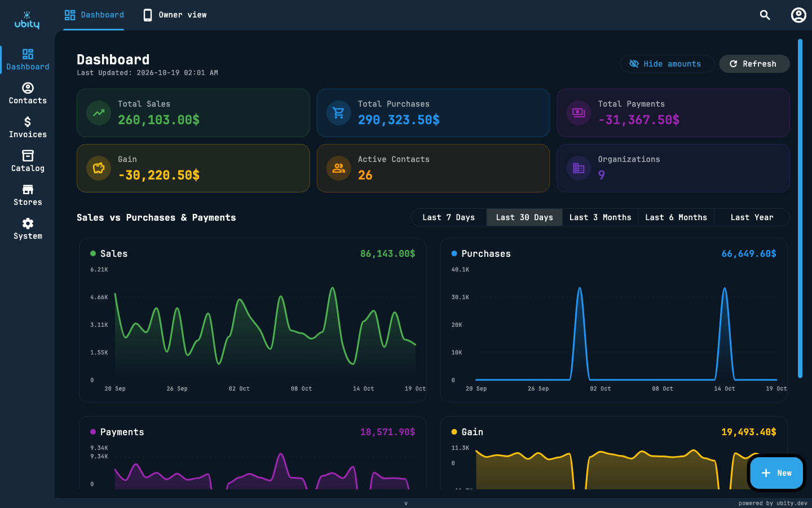Open the powered by ubity.dev link

tap(773, 503)
